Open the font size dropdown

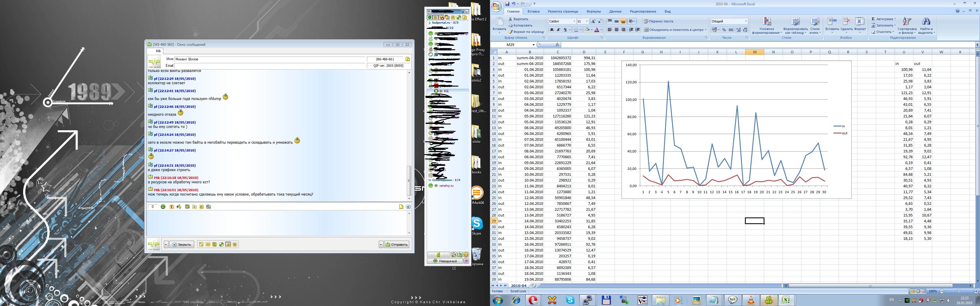pos(587,21)
